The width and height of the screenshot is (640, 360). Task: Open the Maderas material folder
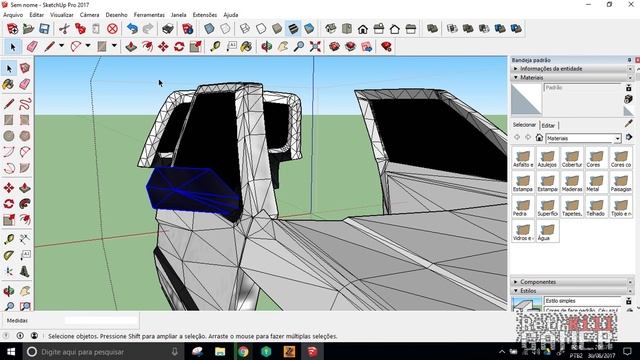(572, 183)
